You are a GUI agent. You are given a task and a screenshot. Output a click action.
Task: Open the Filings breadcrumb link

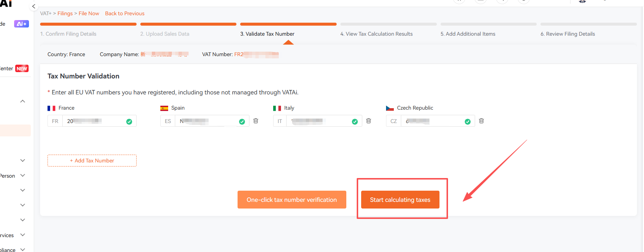tap(65, 13)
